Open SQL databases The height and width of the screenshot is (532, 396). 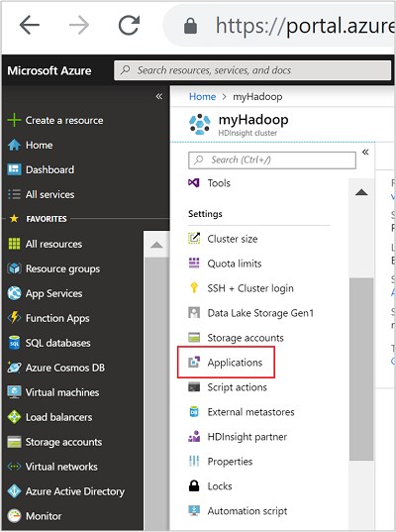[x=58, y=343]
